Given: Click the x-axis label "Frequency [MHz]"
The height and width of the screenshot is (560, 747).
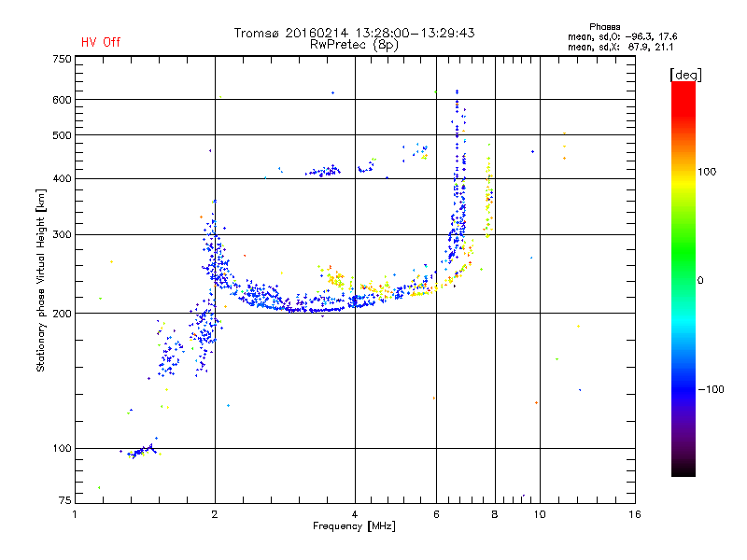Looking at the screenshot, I should tap(354, 526).
